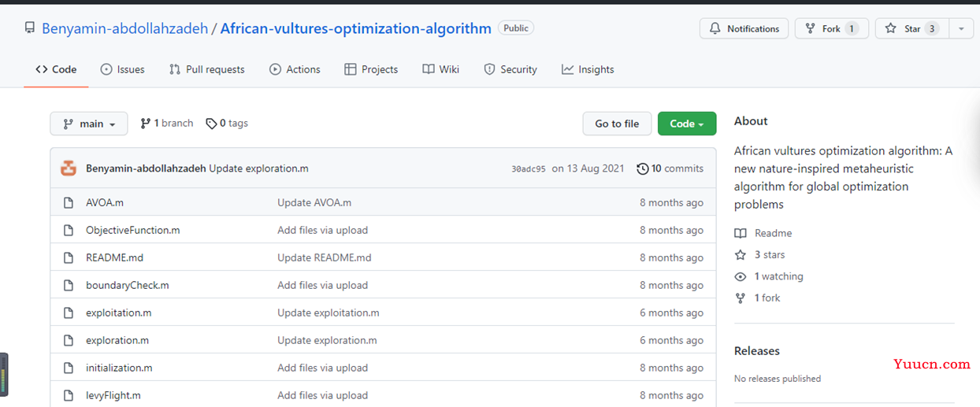View the 1 branch link
980x407 pixels.
(x=166, y=124)
